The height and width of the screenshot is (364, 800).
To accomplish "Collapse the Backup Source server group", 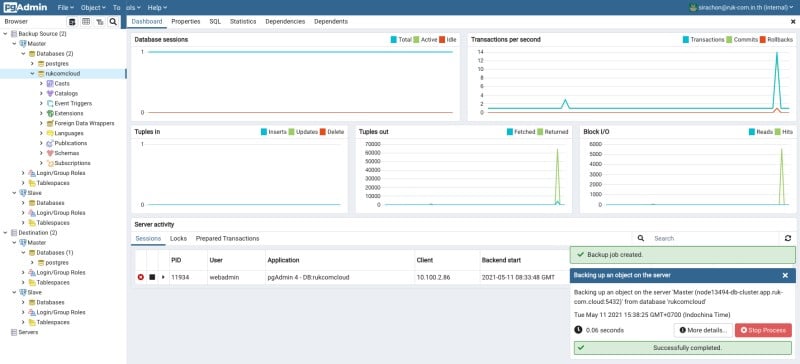I will click(5, 34).
